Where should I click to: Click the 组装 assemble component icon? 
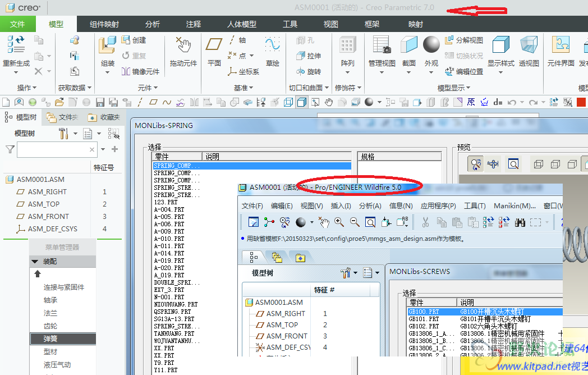pyautogui.click(x=107, y=45)
